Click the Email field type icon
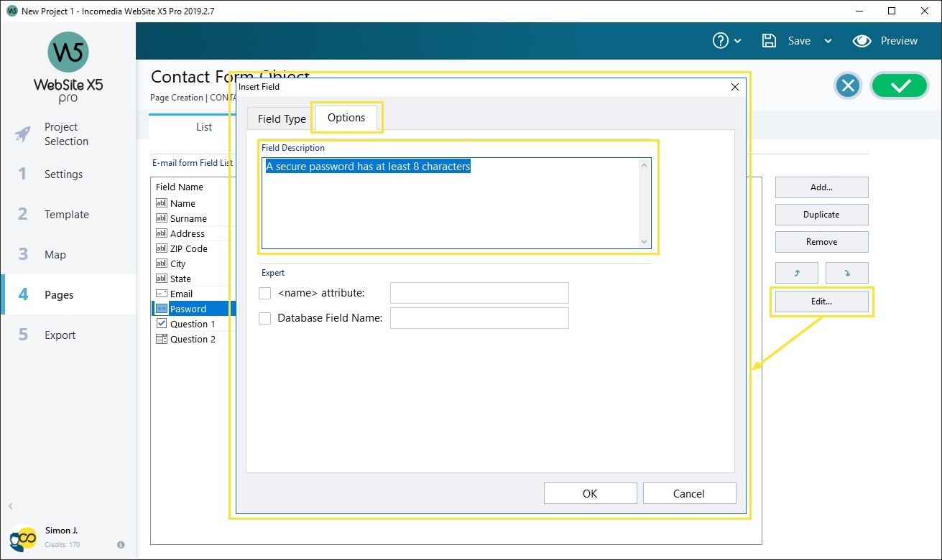Image resolution: width=942 pixels, height=560 pixels. pos(162,293)
